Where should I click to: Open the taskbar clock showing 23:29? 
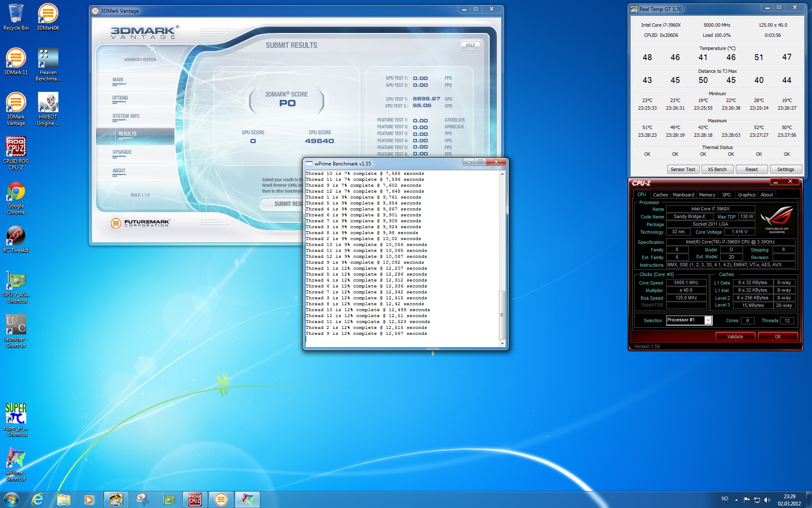pyautogui.click(x=789, y=500)
